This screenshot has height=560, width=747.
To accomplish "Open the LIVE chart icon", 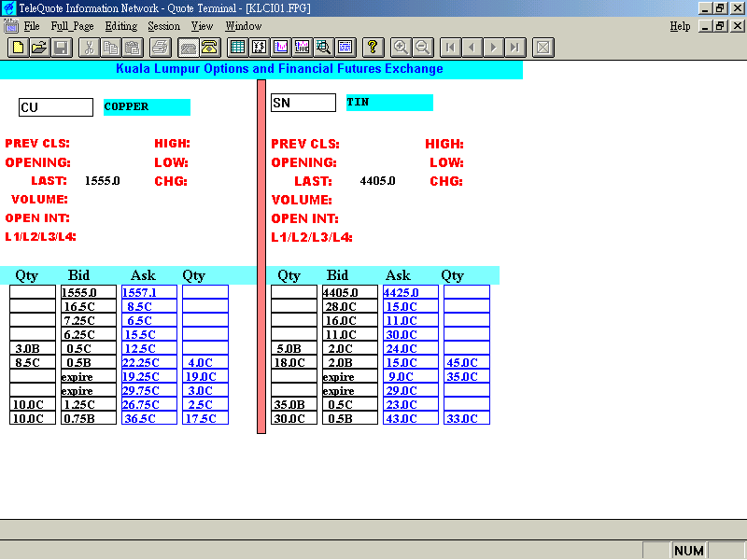I will 302,48.
